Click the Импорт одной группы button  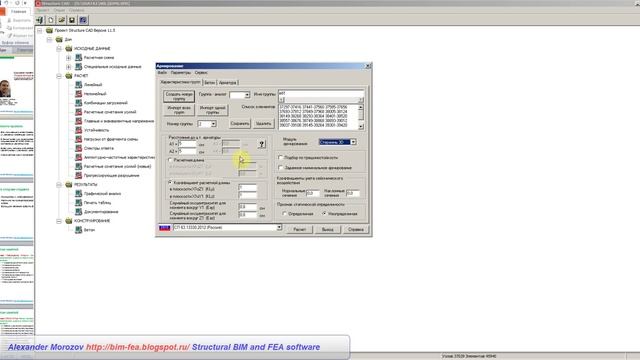coord(213,110)
